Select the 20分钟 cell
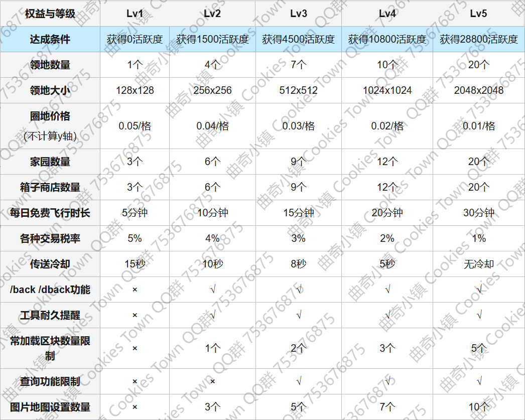 point(387,213)
